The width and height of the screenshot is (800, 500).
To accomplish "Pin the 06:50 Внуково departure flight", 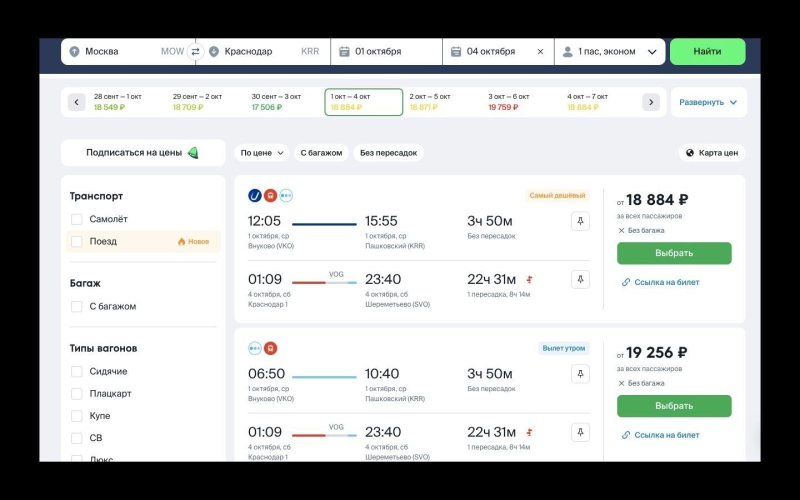I will tap(580, 373).
